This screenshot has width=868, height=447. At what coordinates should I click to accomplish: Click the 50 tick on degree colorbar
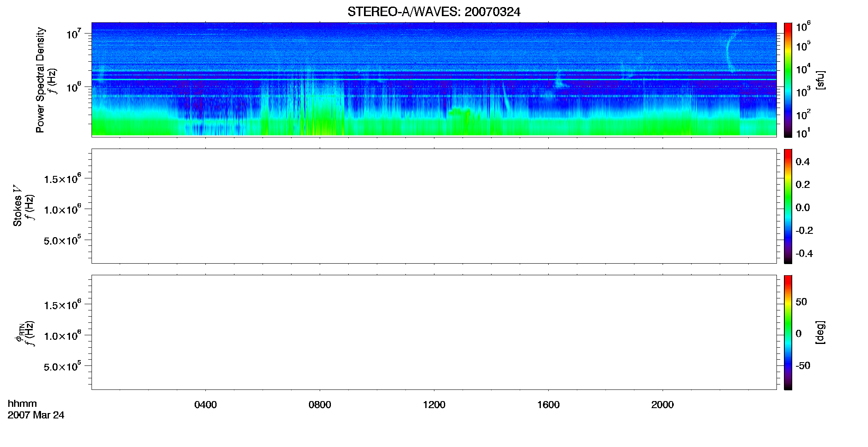pos(801,302)
